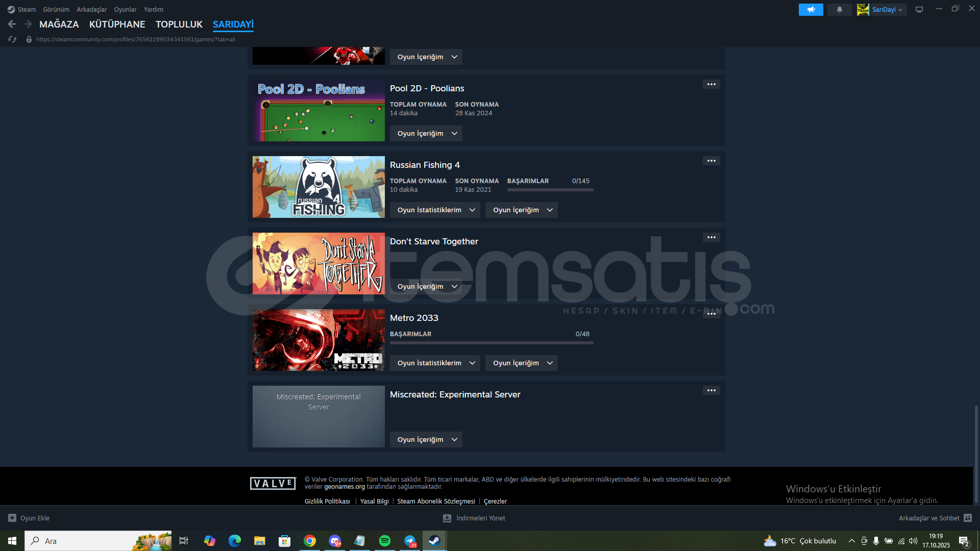Open Arkadaşlar ve Sohbet friends icon
The height and width of the screenshot is (551, 980).
[x=967, y=518]
